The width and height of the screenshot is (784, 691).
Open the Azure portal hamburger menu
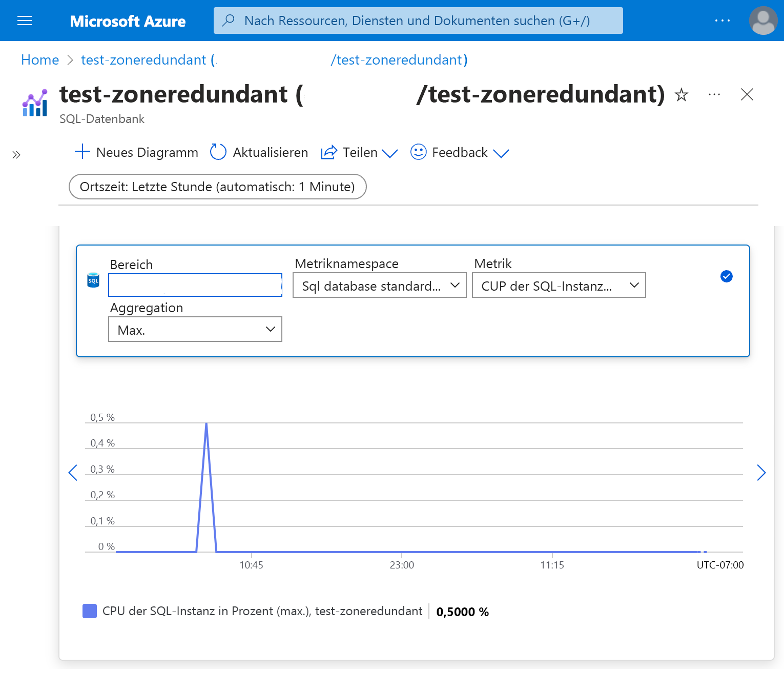coord(24,21)
